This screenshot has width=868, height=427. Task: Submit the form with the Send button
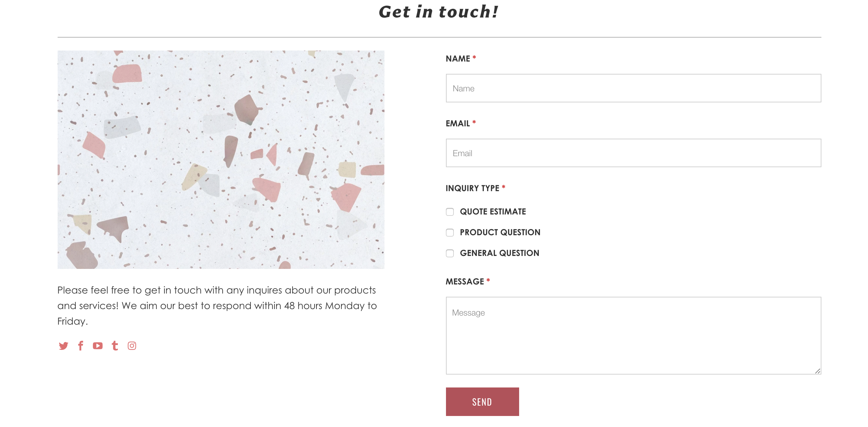coord(482,402)
